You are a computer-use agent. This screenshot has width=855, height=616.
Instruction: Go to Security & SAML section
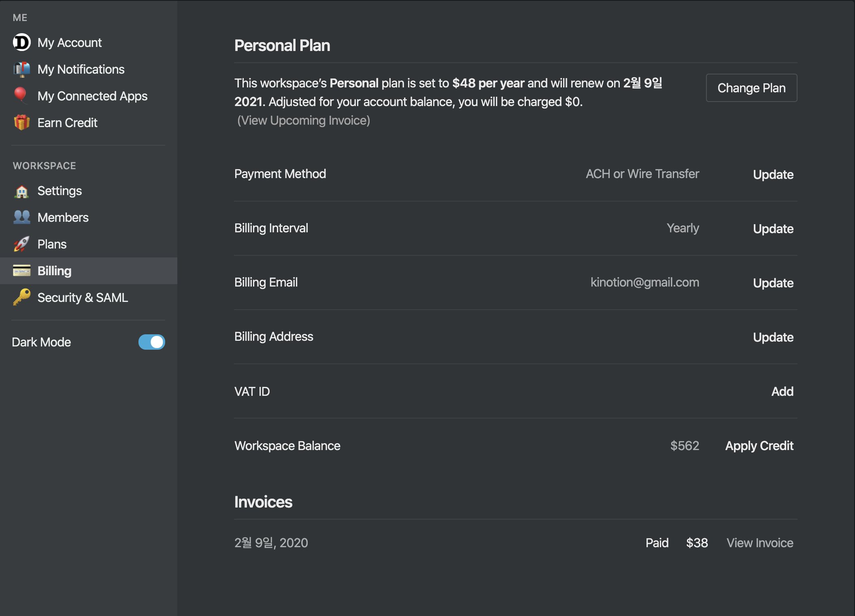[83, 298]
